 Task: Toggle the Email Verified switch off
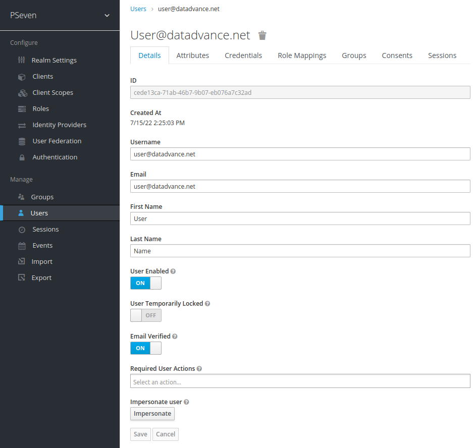coord(146,348)
